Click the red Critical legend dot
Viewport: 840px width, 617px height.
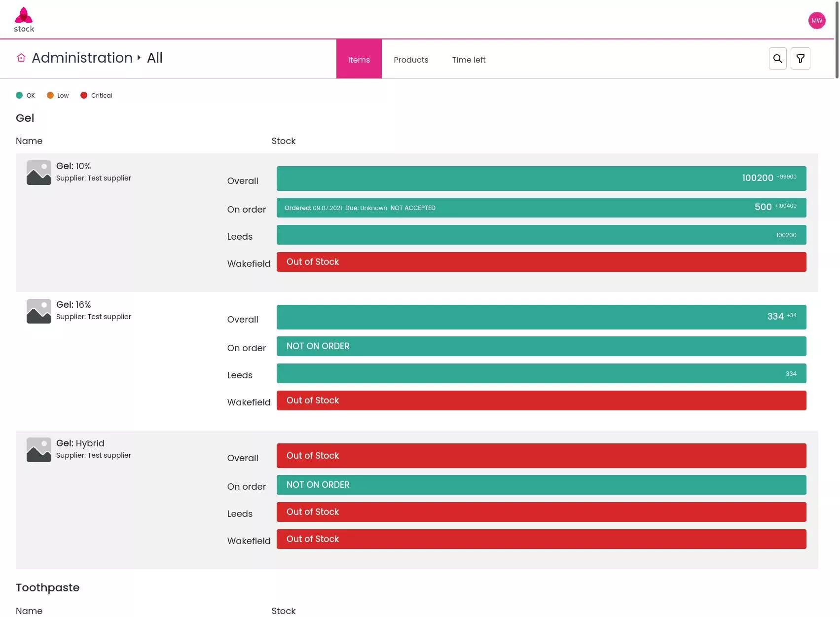(84, 95)
